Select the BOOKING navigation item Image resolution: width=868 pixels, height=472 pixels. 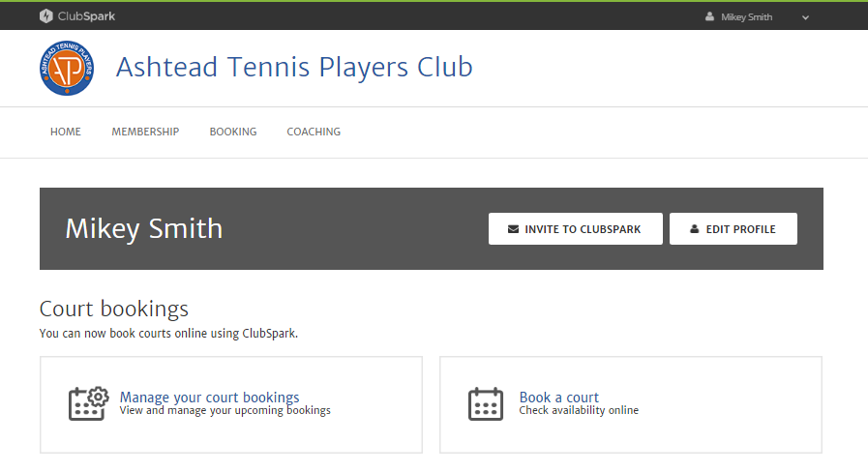click(233, 132)
